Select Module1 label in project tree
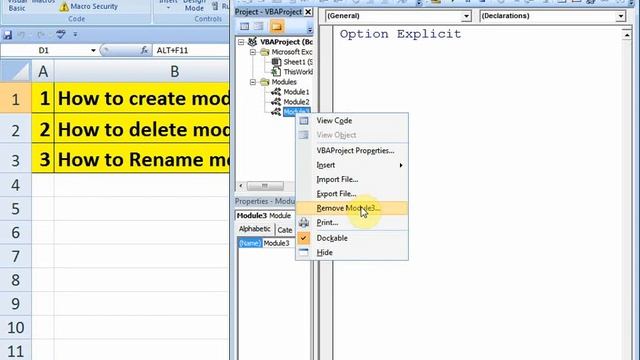Viewport: 640px width, 360px height. click(296, 92)
